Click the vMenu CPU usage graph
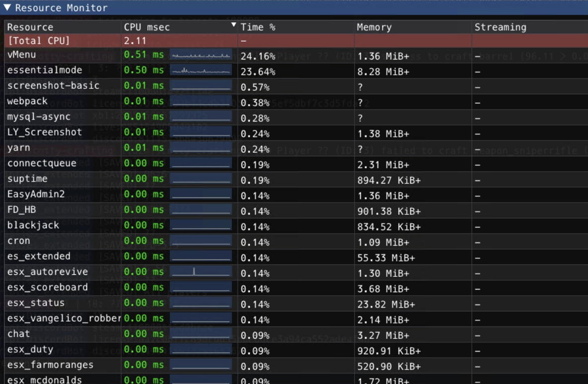588x384 pixels. pos(201,56)
